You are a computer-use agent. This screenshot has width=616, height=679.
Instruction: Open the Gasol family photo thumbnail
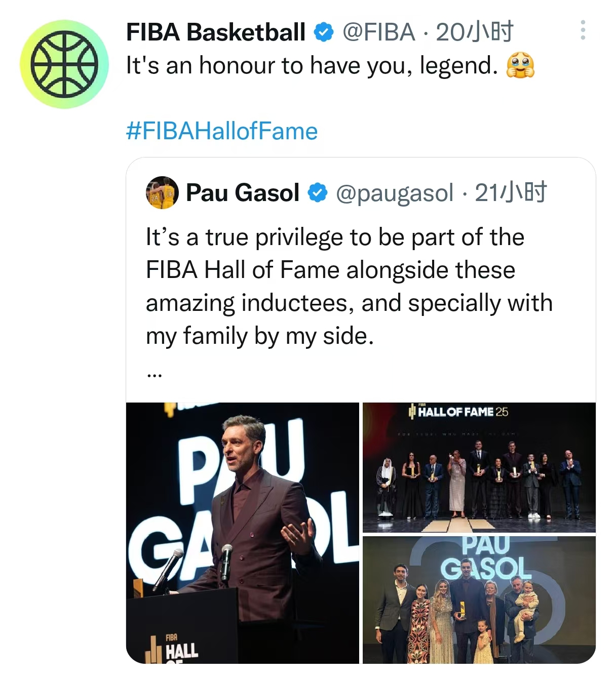479,600
